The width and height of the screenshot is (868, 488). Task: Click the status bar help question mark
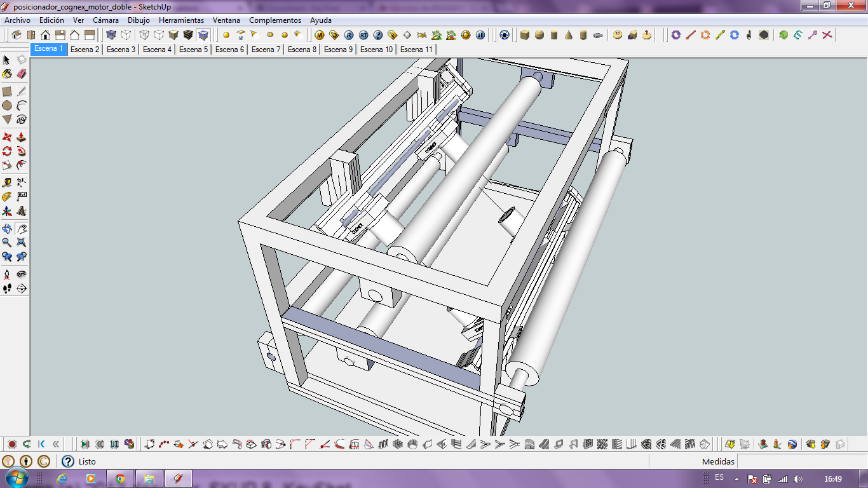tap(68, 462)
